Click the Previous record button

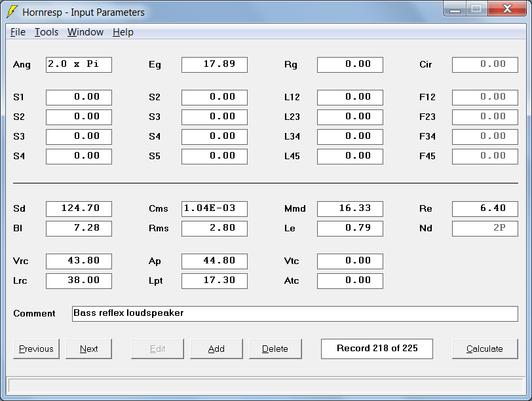pyautogui.click(x=36, y=349)
